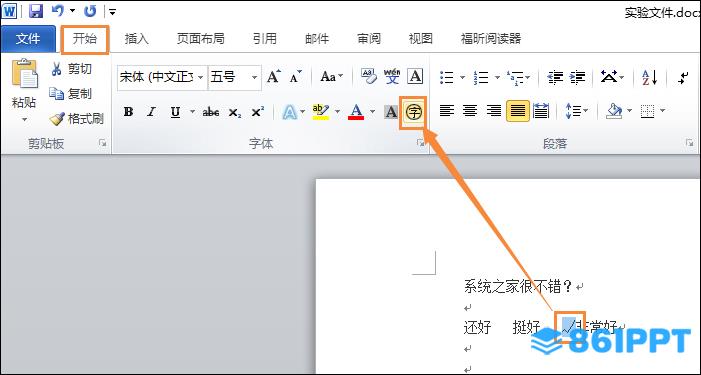701x375 pixels.
Task: Open the 页面布局 (Page Layout) tab
Action: tap(200, 39)
